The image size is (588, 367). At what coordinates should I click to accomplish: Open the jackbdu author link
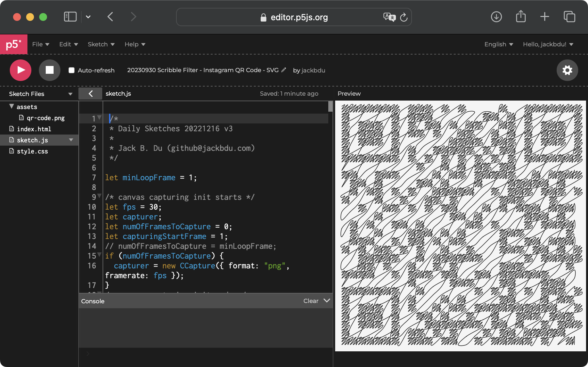313,70
